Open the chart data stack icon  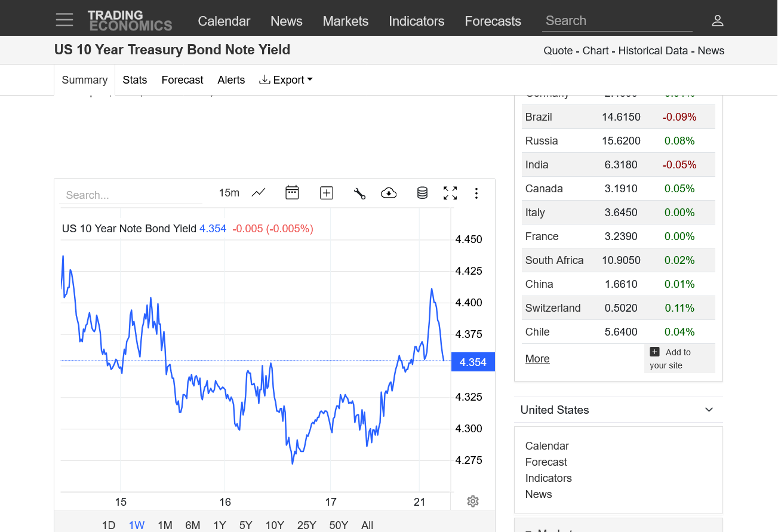422,193
